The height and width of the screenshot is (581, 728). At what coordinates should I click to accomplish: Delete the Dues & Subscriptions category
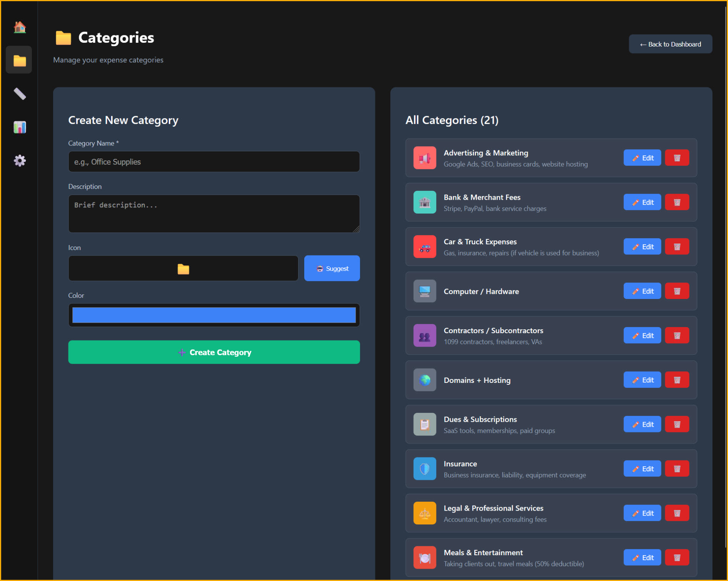(677, 424)
